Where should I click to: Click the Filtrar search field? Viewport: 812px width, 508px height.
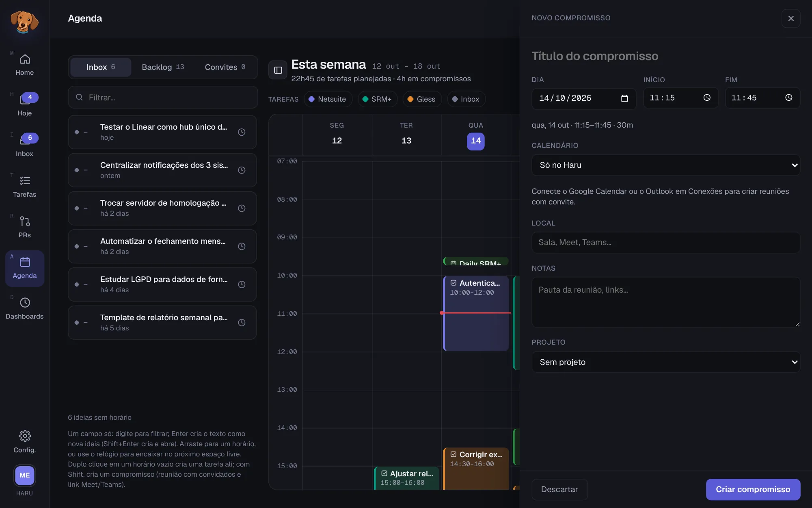[x=163, y=98]
